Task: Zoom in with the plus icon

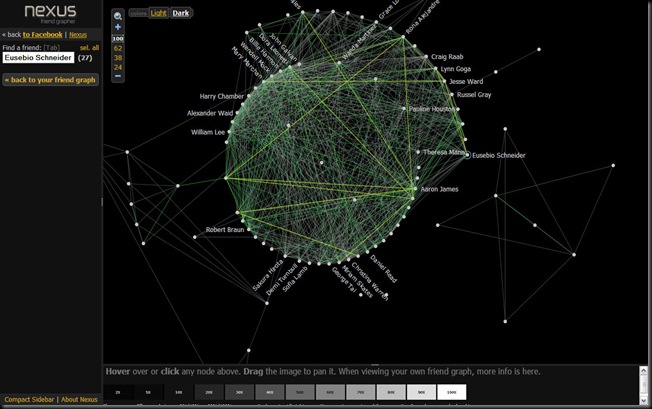Action: [x=118, y=27]
